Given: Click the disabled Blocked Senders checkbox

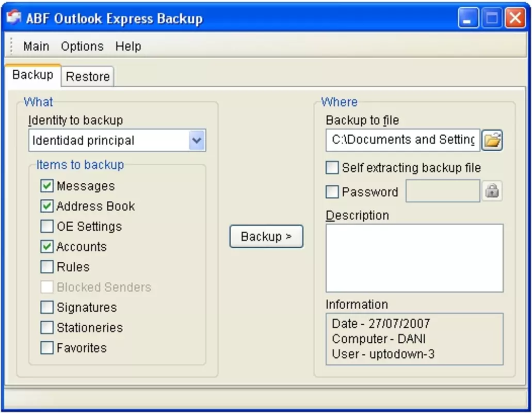Looking at the screenshot, I should pyautogui.click(x=47, y=287).
